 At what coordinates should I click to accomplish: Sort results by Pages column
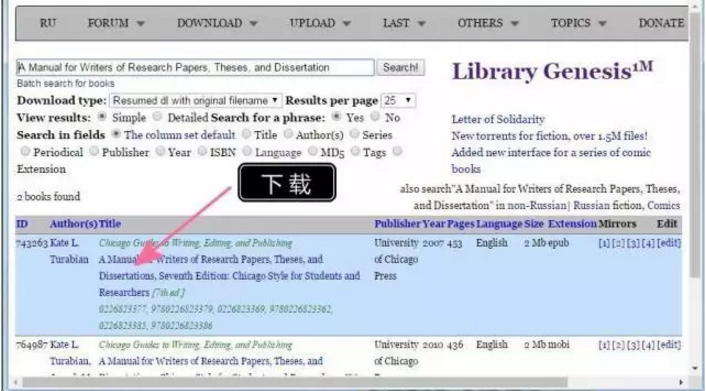pyautogui.click(x=461, y=224)
